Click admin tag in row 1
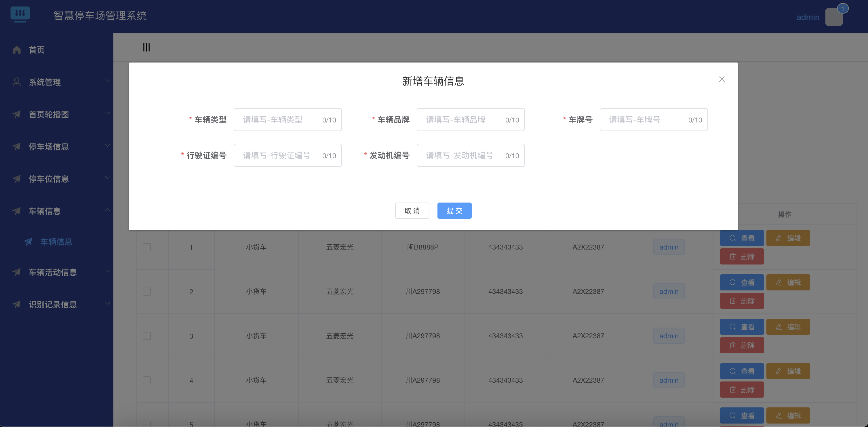The image size is (868, 427). click(x=669, y=247)
